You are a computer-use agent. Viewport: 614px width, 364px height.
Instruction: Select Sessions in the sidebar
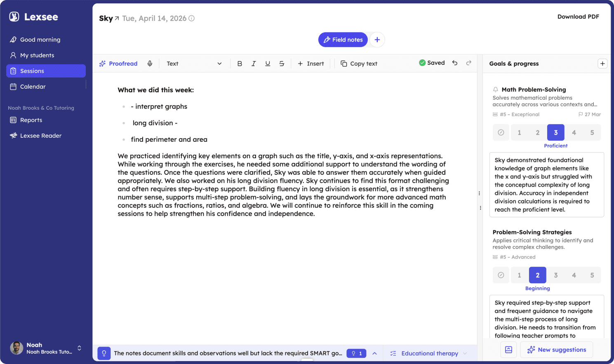tap(46, 71)
